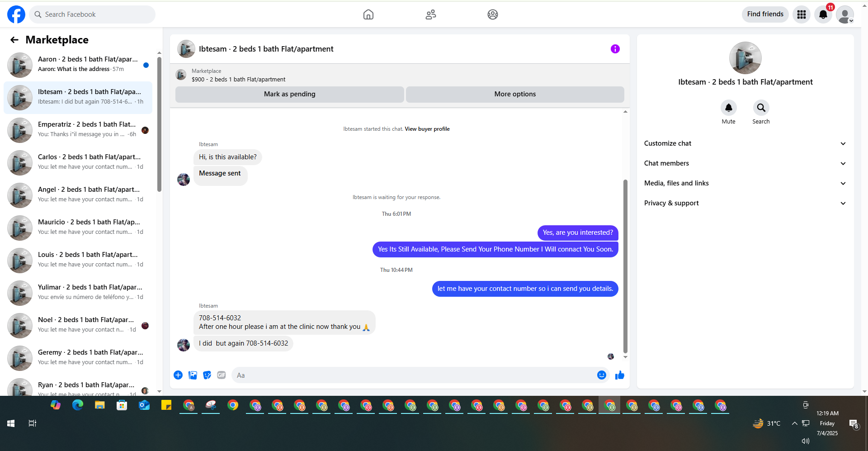Open Ibtesam chat header title

tap(266, 49)
